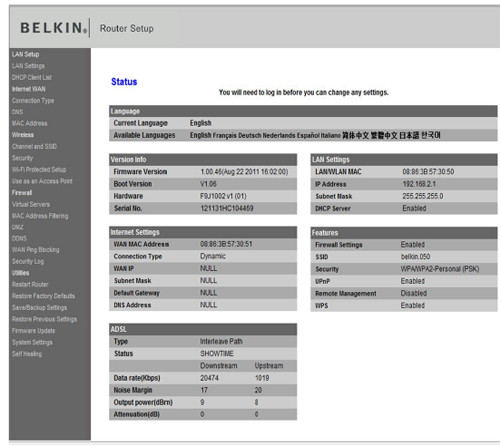
Task: Select English in Available Languages
Action: pos(201,135)
